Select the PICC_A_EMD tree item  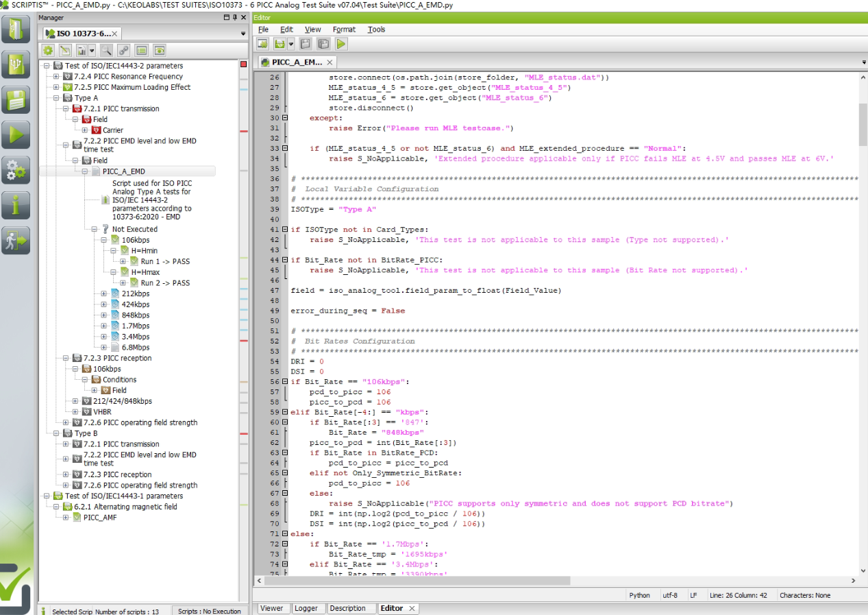coord(123,171)
